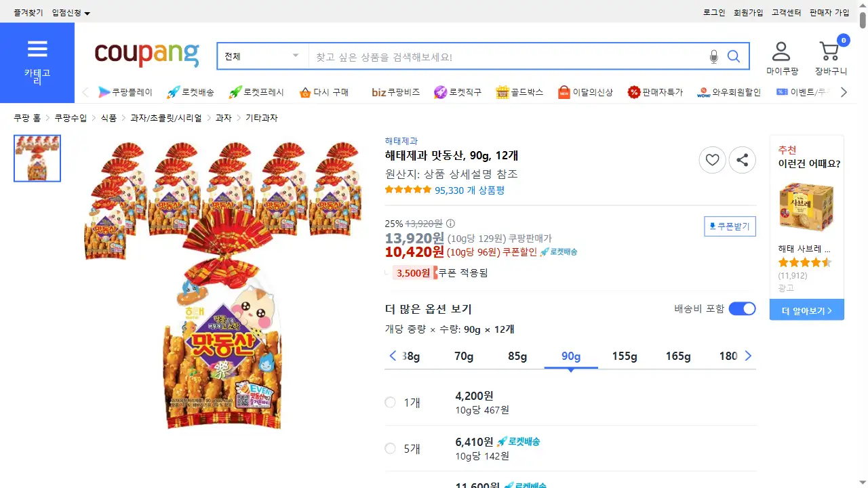This screenshot has height=488, width=868.
Task: Click 고객센터 link
Action: (787, 13)
